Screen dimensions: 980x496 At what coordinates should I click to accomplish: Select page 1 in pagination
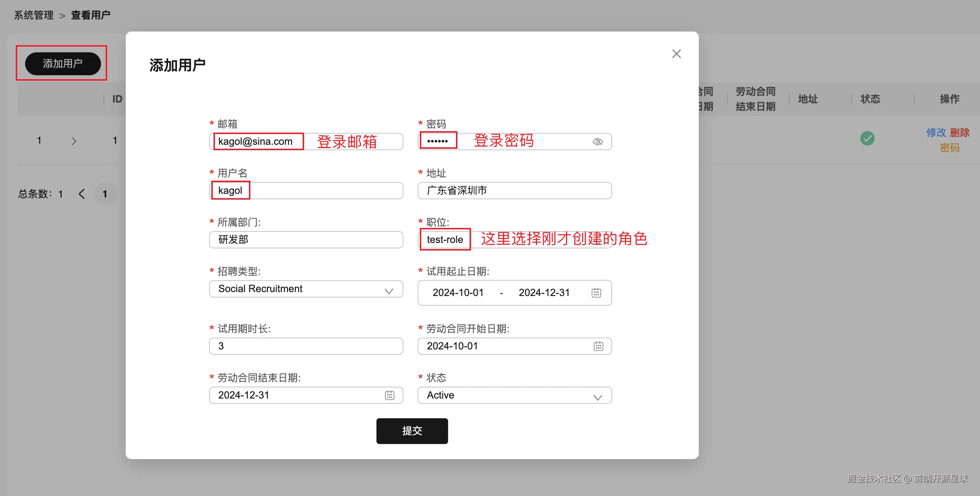pos(105,194)
